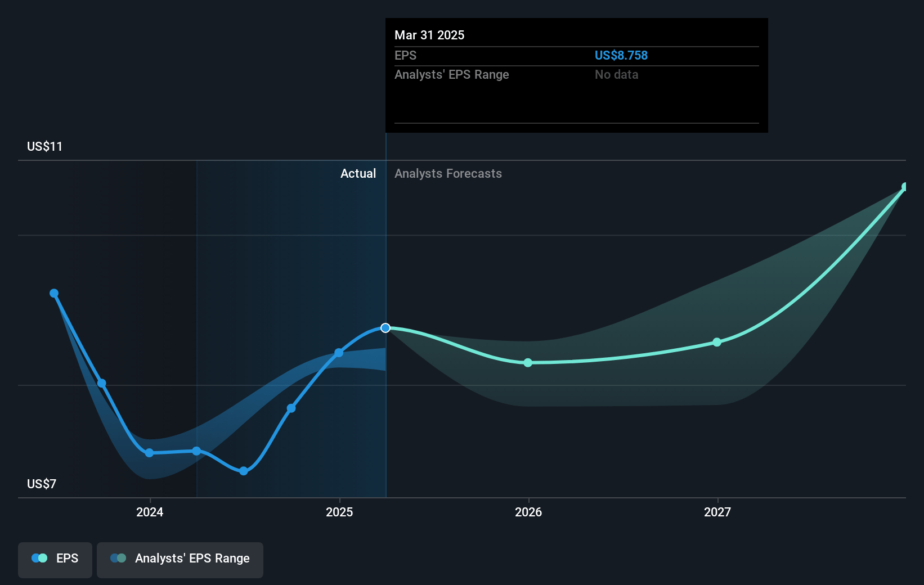Toggle the Analysts' EPS Range legend series
This screenshot has height=585, width=924.
click(x=180, y=559)
